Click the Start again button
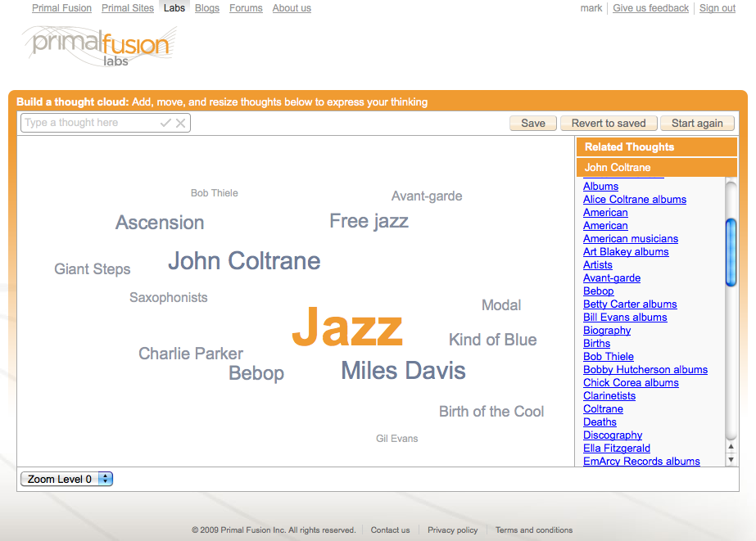Screen dimensions: 756x541 697,124
